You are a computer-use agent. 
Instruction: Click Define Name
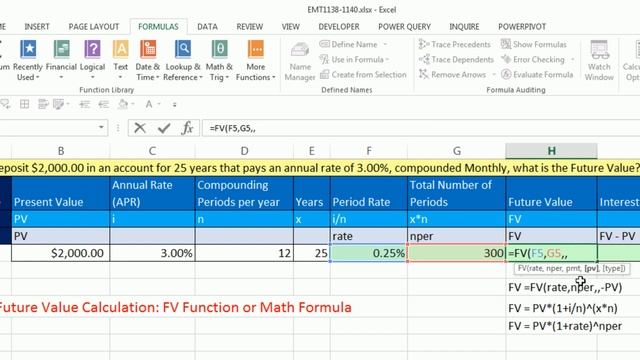(x=349, y=44)
